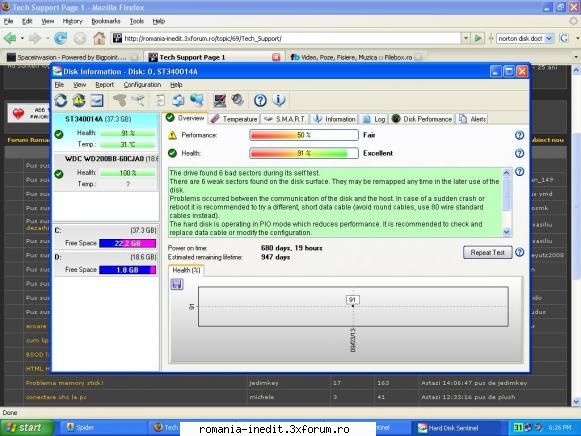The image size is (581, 436).
Task: Click the help icon beside the description box
Action: pos(519,172)
